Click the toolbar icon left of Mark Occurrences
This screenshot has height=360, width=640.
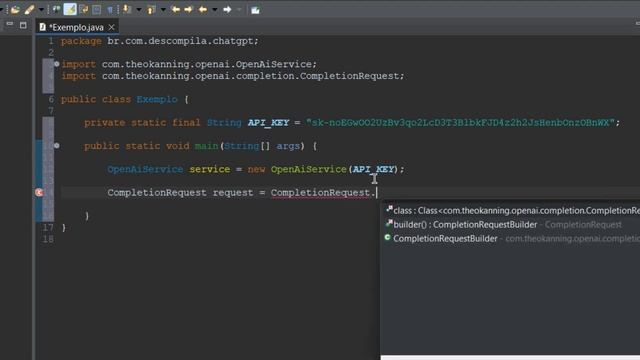click(x=56, y=9)
